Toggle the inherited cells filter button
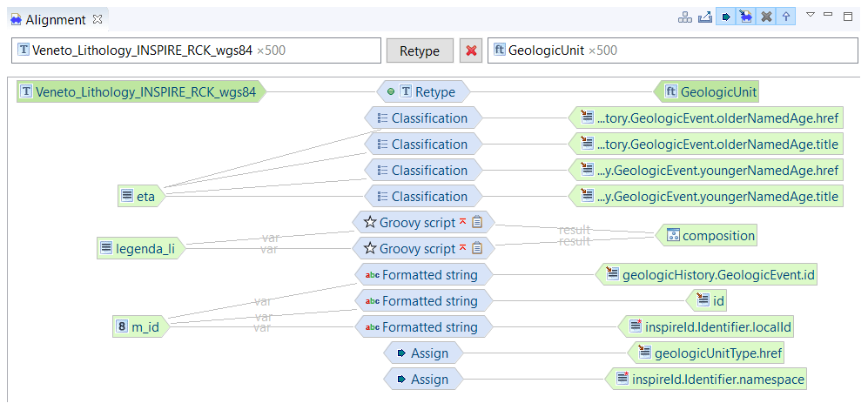The width and height of the screenshot is (868, 410). click(746, 17)
